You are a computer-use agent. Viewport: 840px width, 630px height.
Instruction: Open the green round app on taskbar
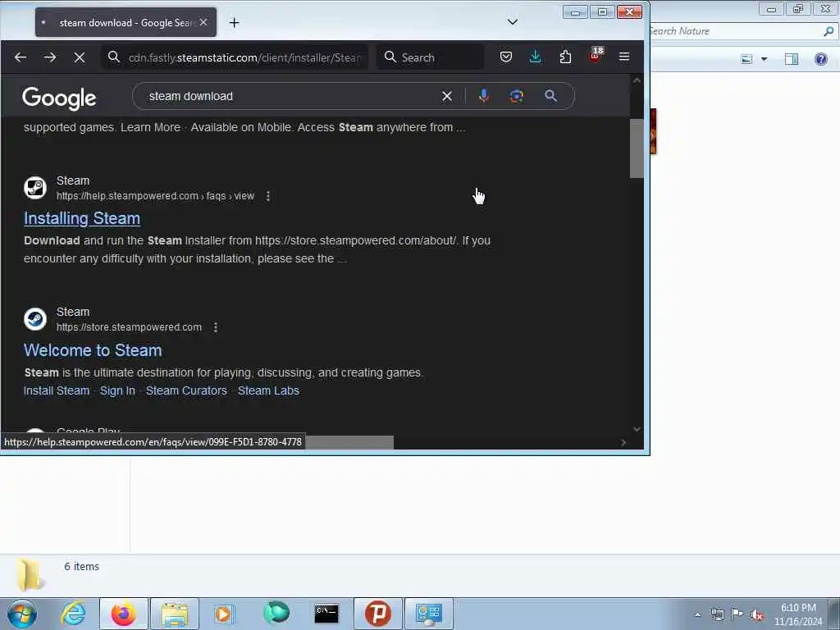point(276,613)
